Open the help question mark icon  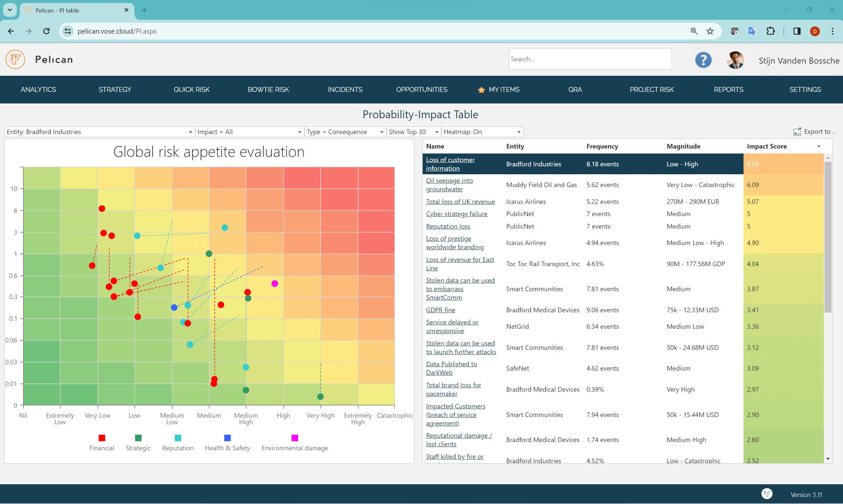703,60
